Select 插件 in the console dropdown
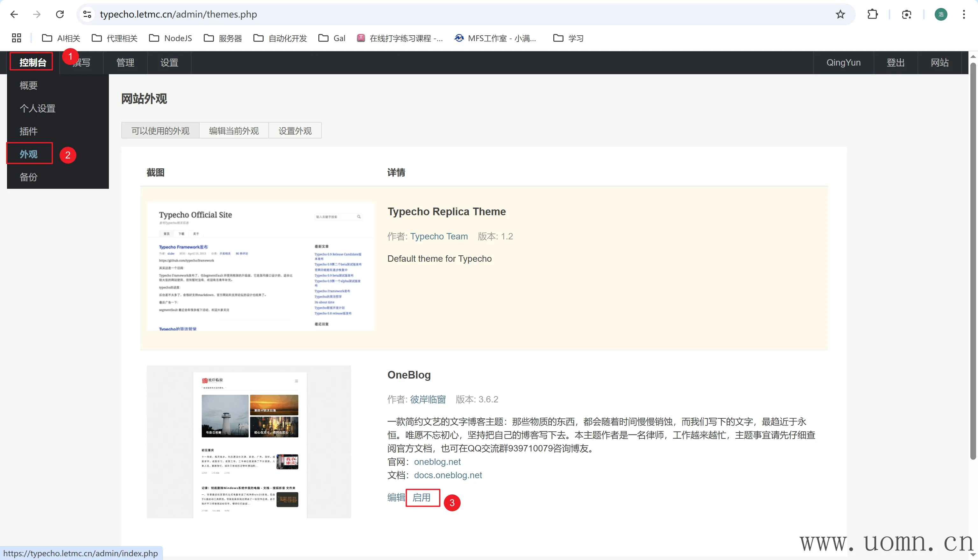This screenshot has height=560, width=978. click(x=28, y=131)
